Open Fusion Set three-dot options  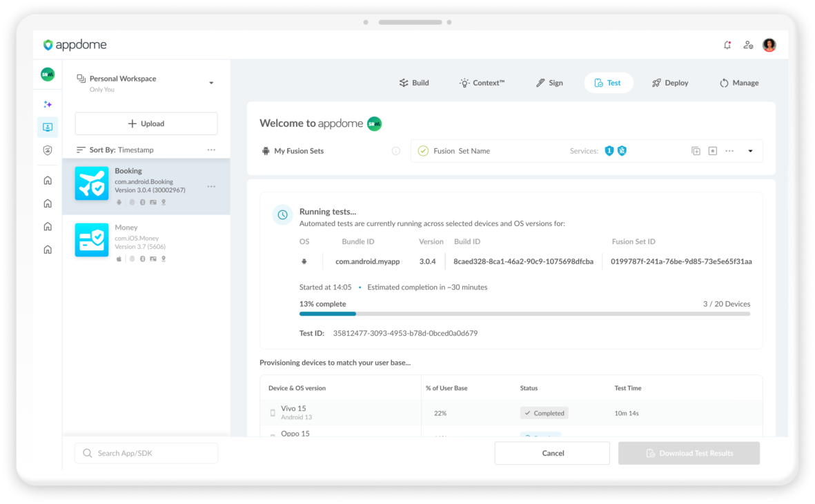[729, 151]
